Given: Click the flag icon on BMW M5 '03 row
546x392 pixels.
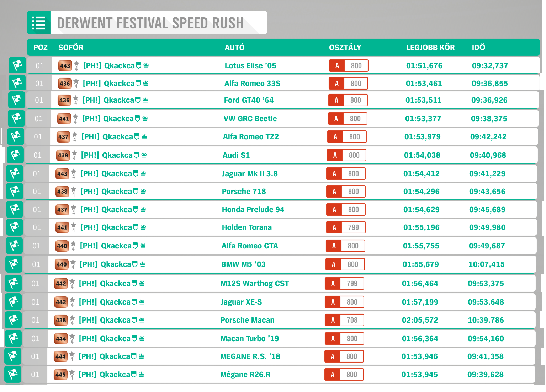Looking at the screenshot, I should (14, 264).
